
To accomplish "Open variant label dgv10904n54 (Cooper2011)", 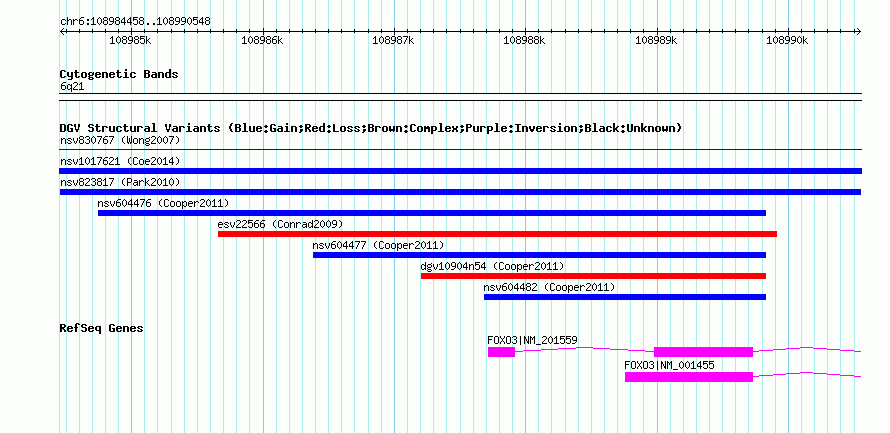I will tap(492, 266).
